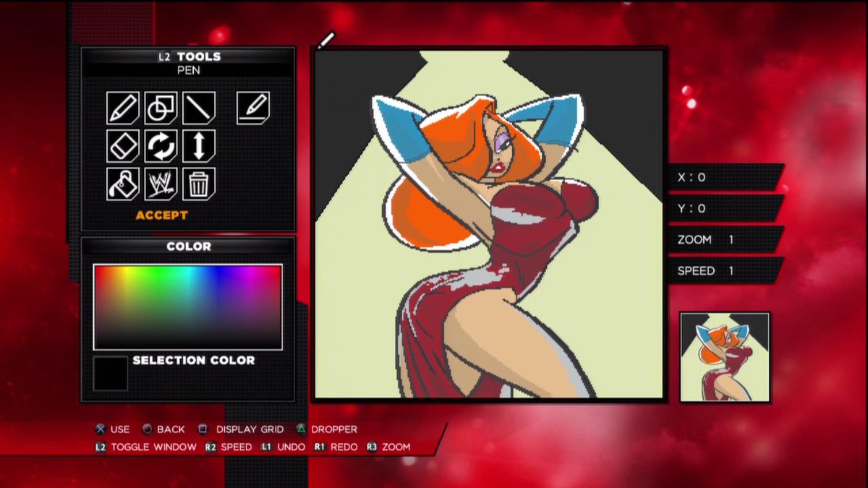Click the Rotate arrows tool icon

point(161,145)
